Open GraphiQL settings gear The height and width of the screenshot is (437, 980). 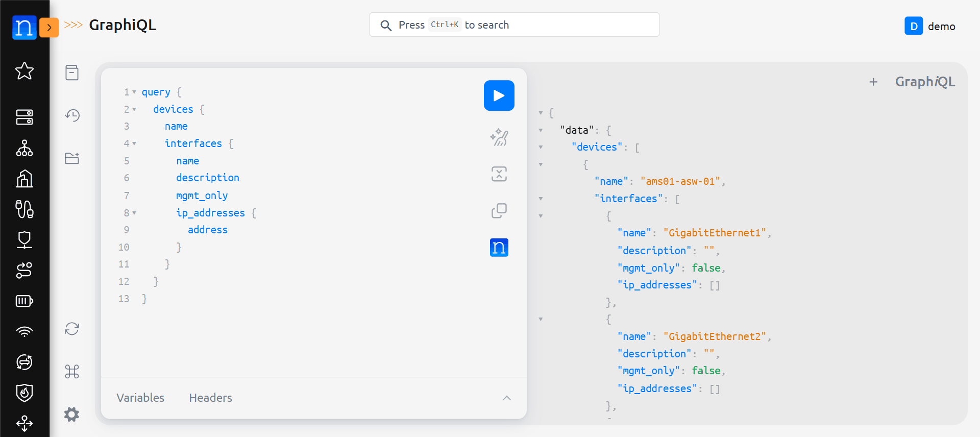(x=72, y=414)
